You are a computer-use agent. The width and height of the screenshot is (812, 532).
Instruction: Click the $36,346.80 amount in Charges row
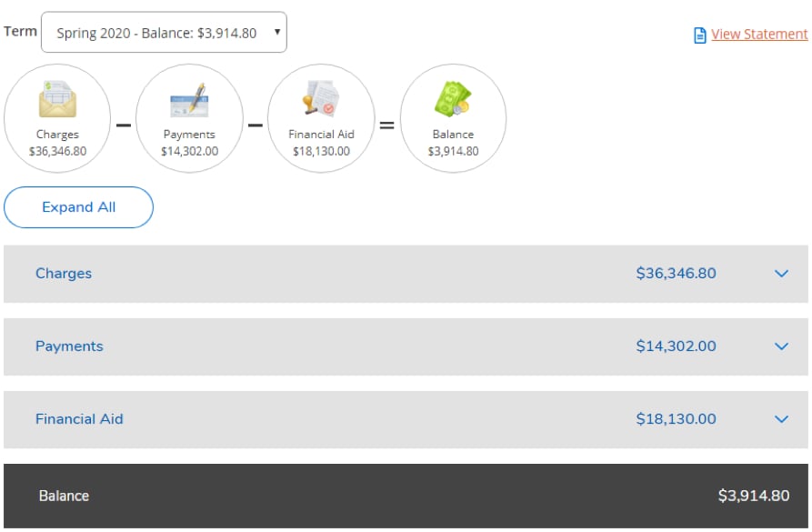(677, 274)
